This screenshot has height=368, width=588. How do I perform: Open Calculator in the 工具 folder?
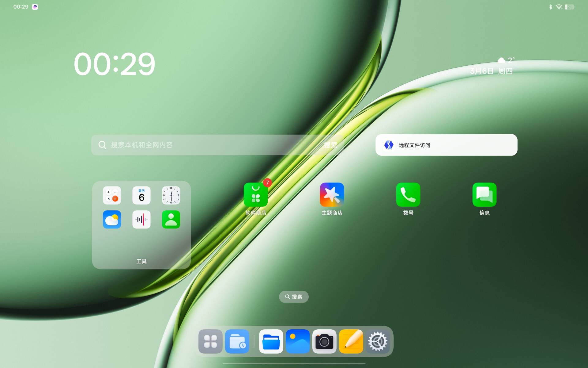112,195
